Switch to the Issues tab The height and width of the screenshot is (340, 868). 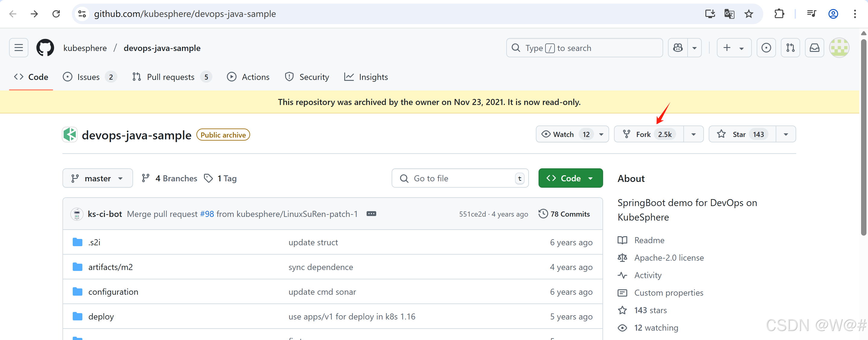(90, 77)
